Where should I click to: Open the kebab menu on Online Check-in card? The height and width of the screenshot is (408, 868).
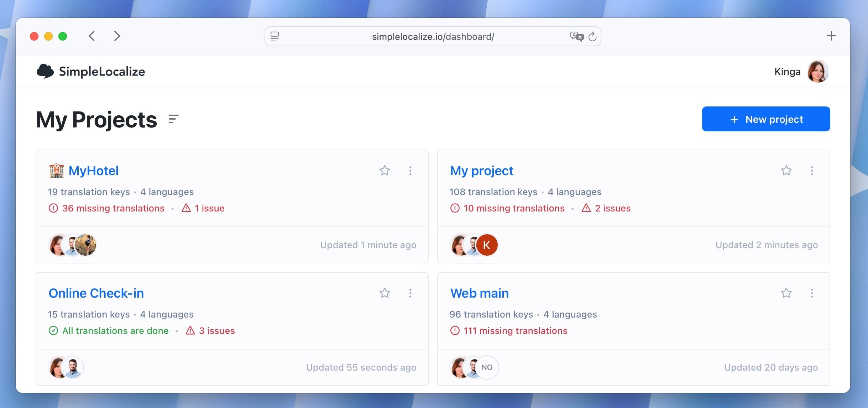tap(411, 293)
